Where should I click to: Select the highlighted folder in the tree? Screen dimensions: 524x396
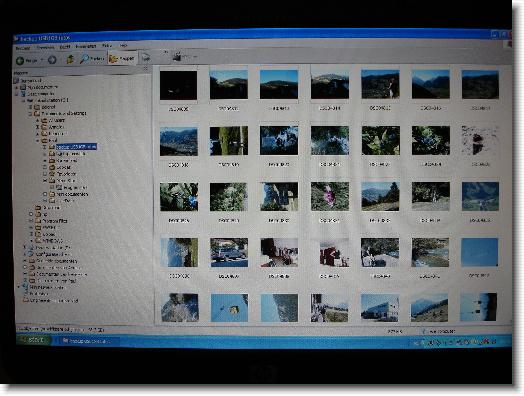[76, 147]
